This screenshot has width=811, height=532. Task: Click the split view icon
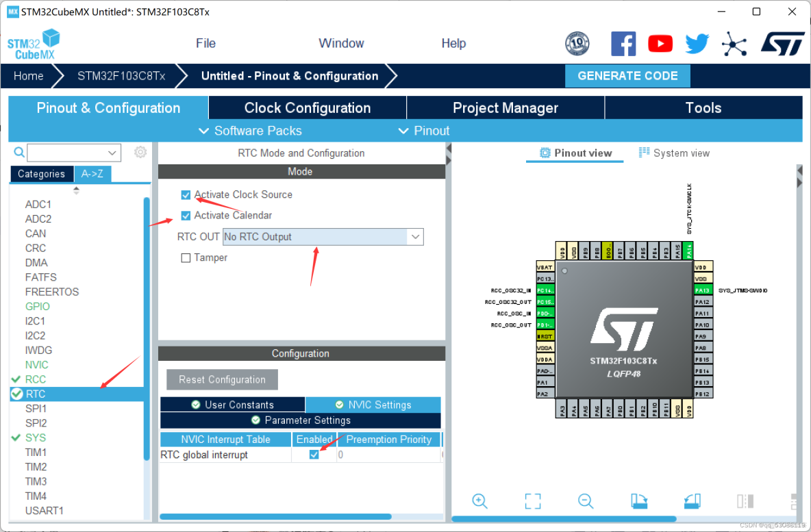745,501
